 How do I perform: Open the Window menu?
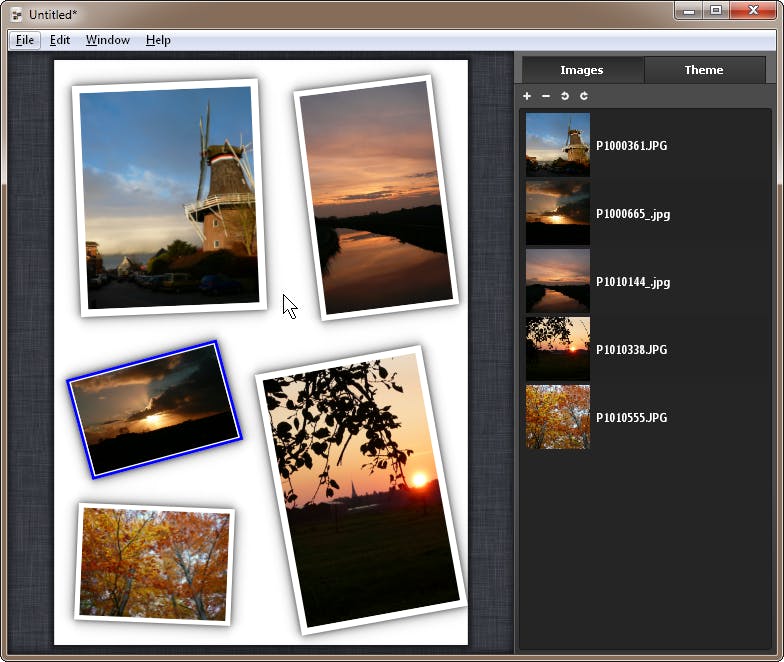point(108,40)
